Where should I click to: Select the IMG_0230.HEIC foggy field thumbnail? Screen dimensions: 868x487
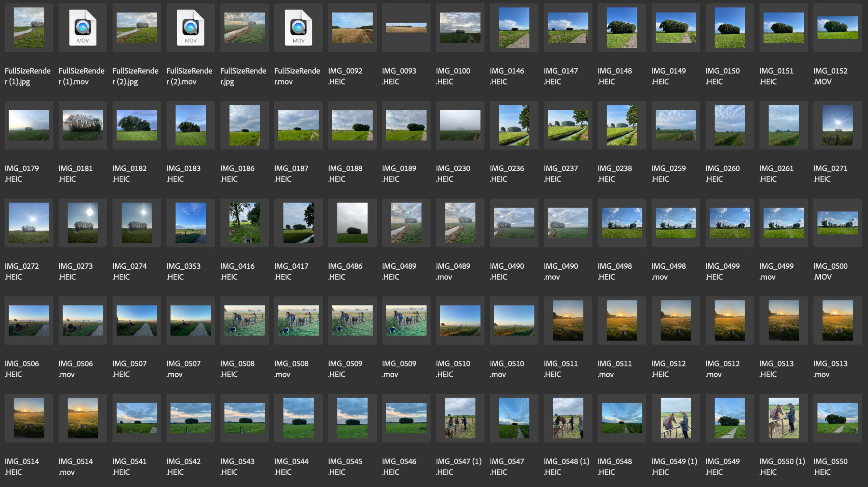point(460,125)
